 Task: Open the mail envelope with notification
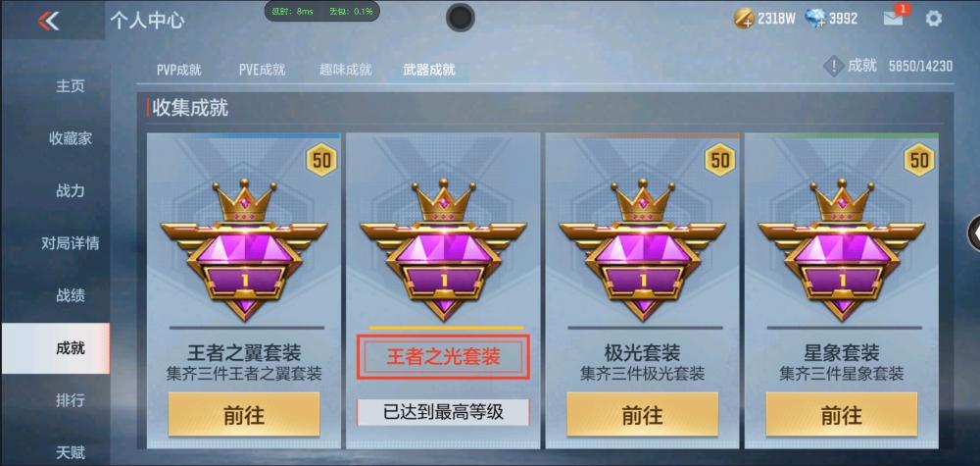894,18
